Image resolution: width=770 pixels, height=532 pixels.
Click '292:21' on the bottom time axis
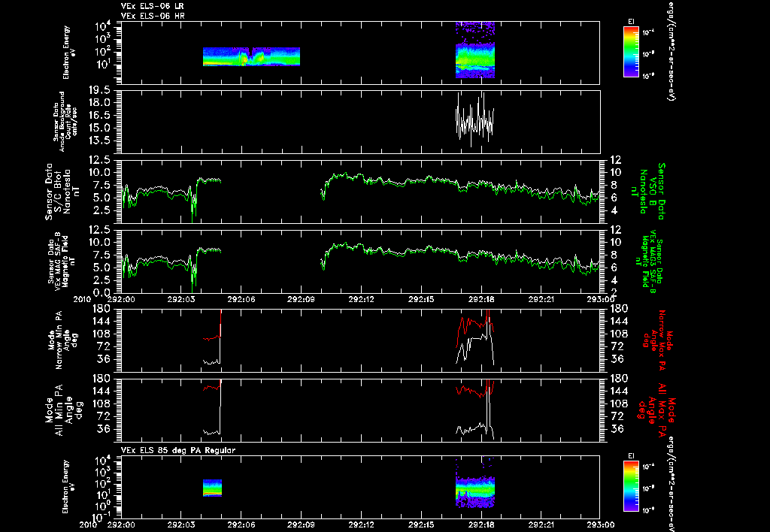point(541,524)
